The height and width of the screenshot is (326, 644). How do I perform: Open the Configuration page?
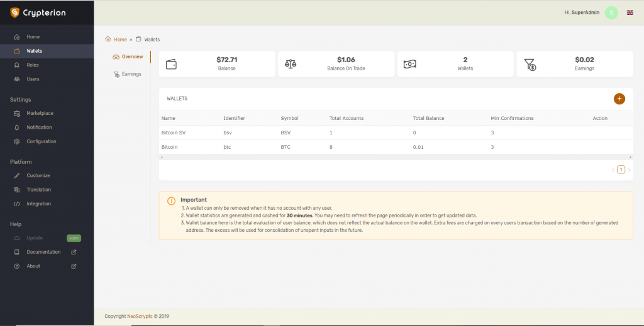pos(47,141)
